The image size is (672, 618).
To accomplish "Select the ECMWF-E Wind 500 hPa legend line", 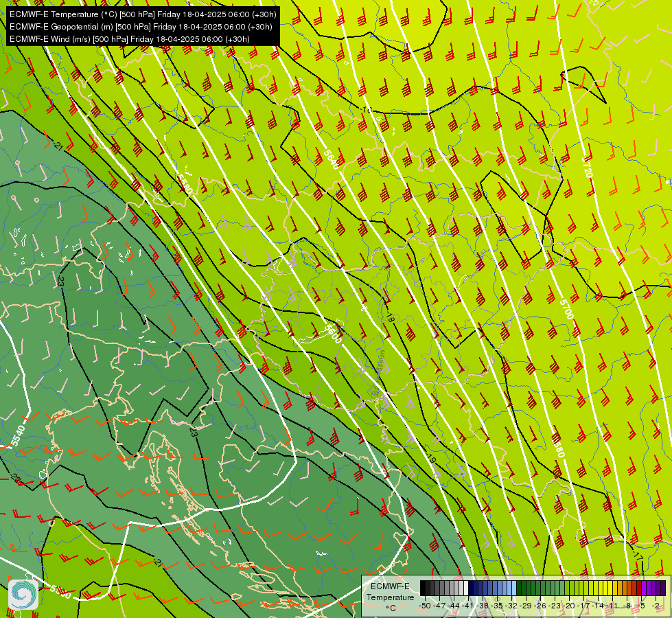I will [130, 39].
